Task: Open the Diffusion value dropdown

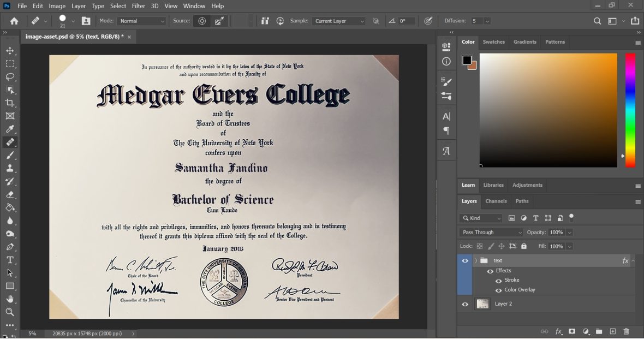Action: coord(487,21)
